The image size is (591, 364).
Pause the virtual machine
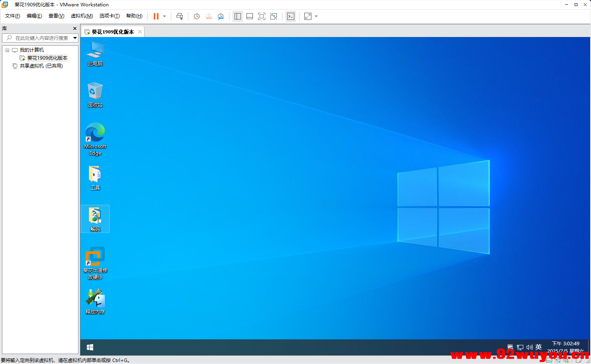156,16
